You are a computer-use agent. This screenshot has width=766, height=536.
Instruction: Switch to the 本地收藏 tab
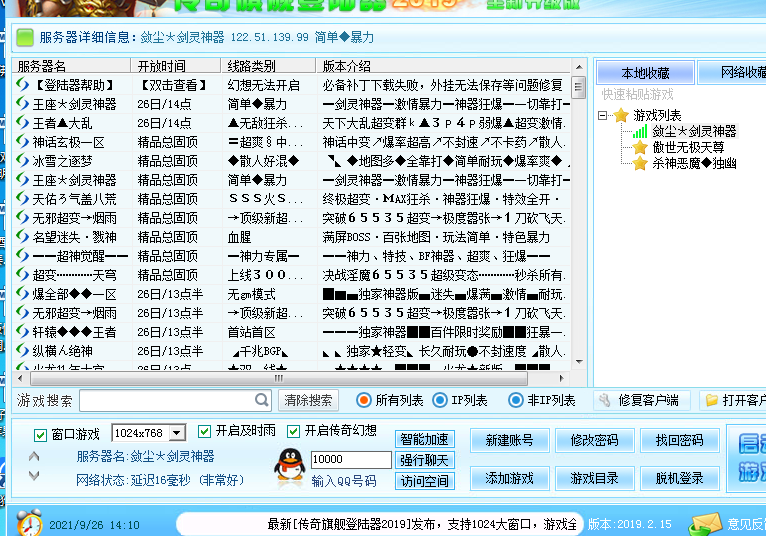(x=645, y=73)
